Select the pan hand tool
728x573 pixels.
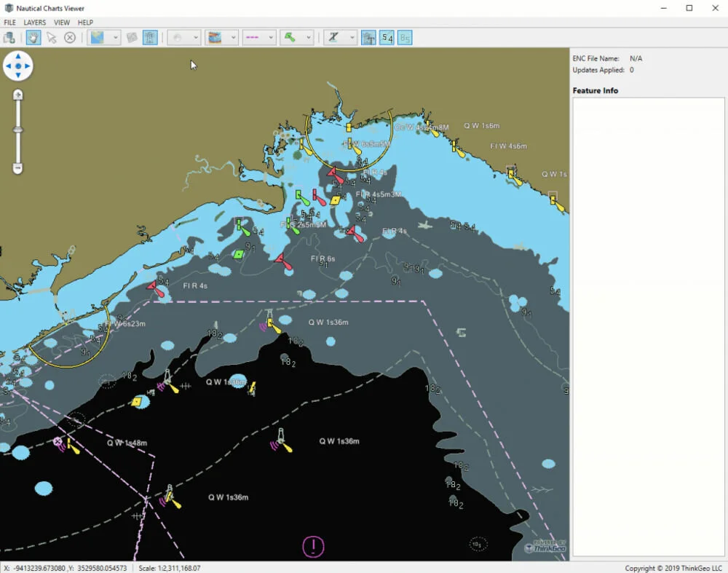(33, 38)
